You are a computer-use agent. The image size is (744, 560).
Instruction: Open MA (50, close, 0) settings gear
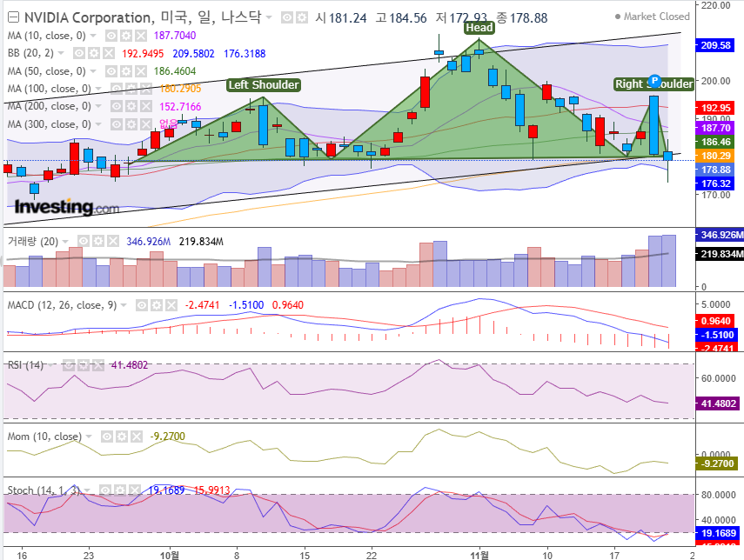click(x=125, y=71)
